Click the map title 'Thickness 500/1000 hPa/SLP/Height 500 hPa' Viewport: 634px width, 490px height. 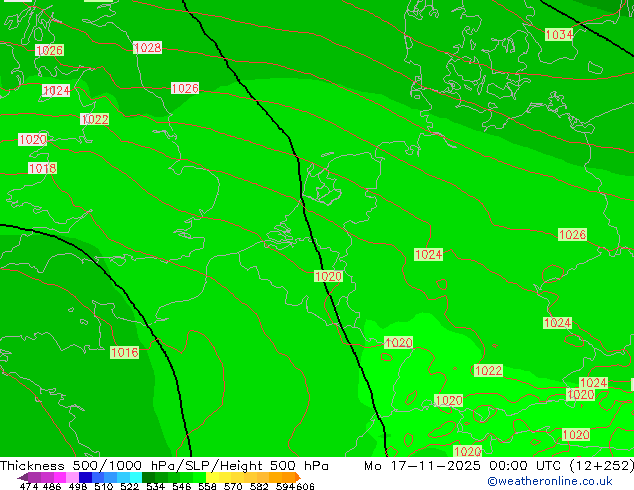[x=164, y=466]
